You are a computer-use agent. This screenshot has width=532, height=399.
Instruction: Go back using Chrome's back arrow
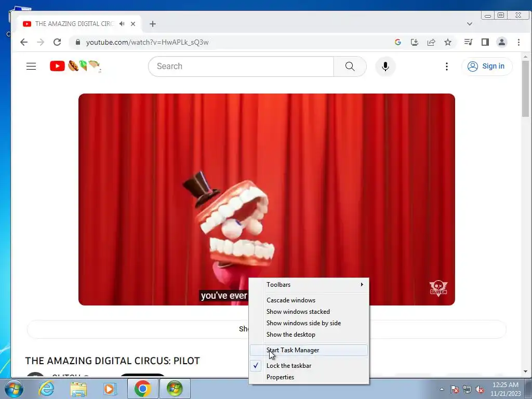(24, 42)
